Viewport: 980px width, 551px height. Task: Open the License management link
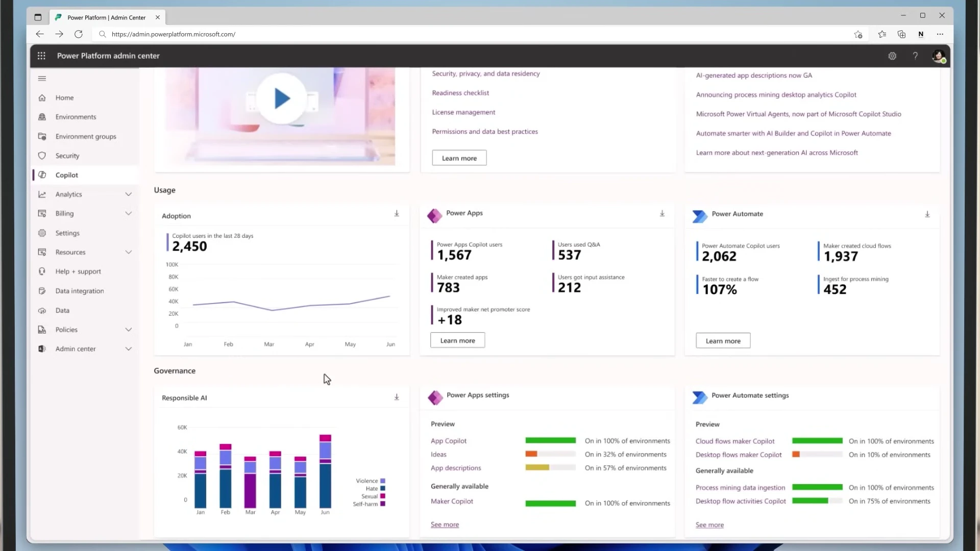463,112
